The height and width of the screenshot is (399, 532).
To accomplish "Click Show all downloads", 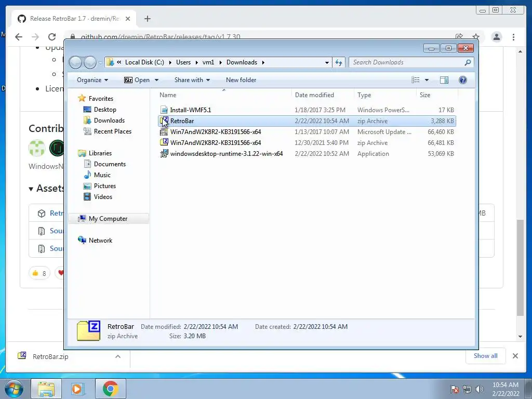I will coord(485,355).
